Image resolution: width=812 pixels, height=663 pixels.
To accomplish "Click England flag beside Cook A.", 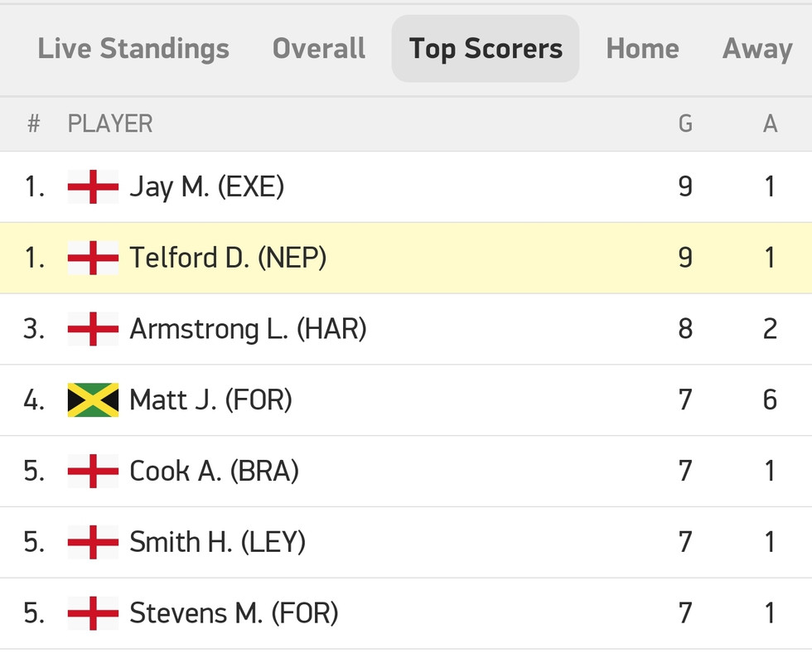I will 93,471.
